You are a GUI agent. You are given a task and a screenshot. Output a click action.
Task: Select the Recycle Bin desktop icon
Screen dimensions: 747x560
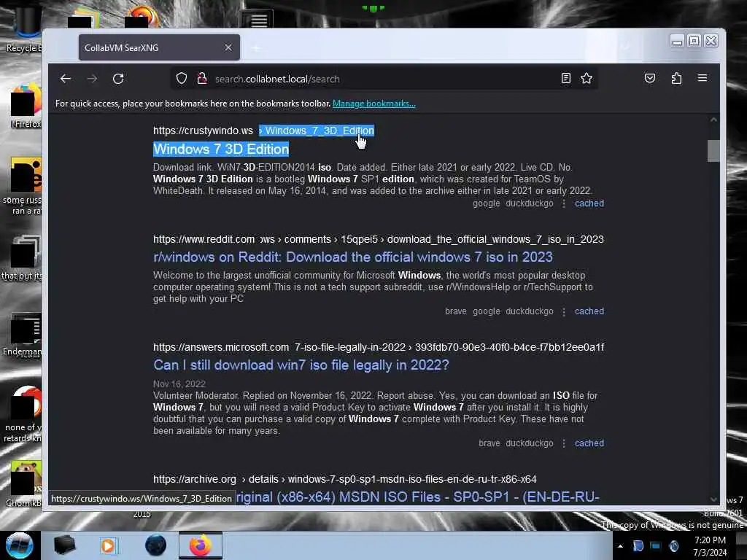tap(24, 28)
